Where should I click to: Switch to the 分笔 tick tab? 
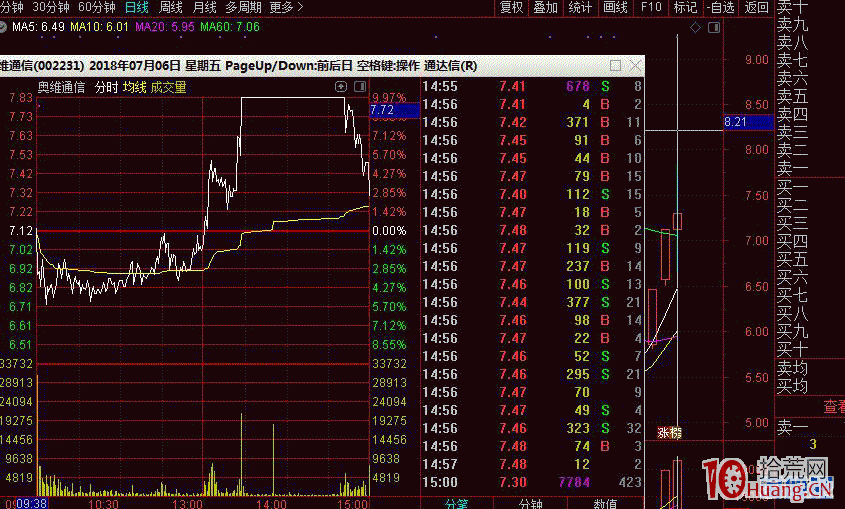point(457,504)
